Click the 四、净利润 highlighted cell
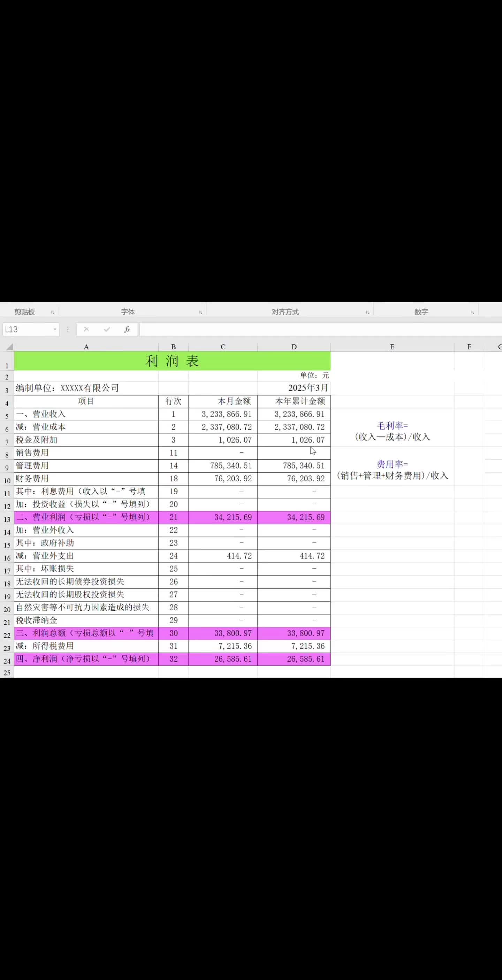The height and width of the screenshot is (980, 502). click(86, 659)
